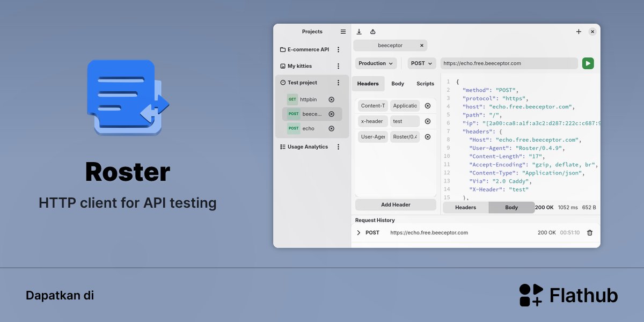Delete the x-header header row

[x=428, y=121]
